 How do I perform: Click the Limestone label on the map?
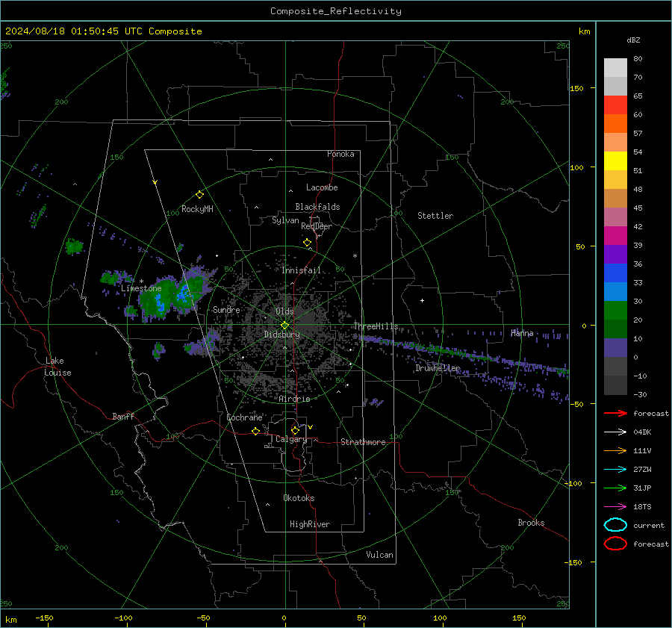point(141,288)
